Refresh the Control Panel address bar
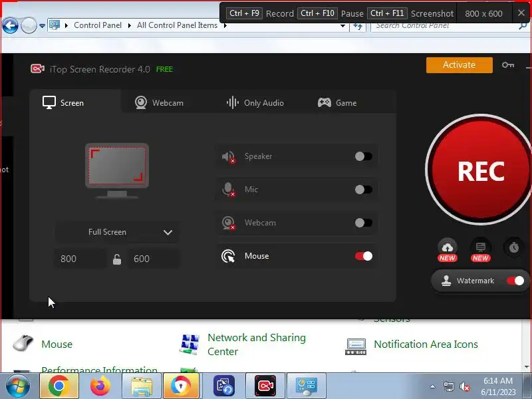This screenshot has height=399, width=532. (x=358, y=26)
